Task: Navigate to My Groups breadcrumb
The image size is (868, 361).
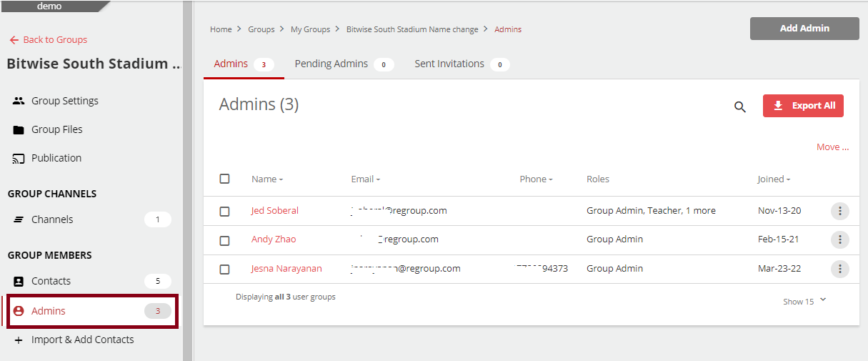Action: (311, 29)
